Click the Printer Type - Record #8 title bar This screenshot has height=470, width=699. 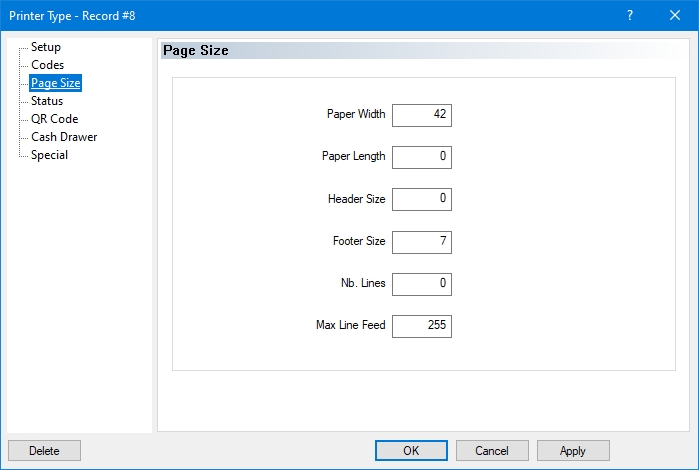300,15
